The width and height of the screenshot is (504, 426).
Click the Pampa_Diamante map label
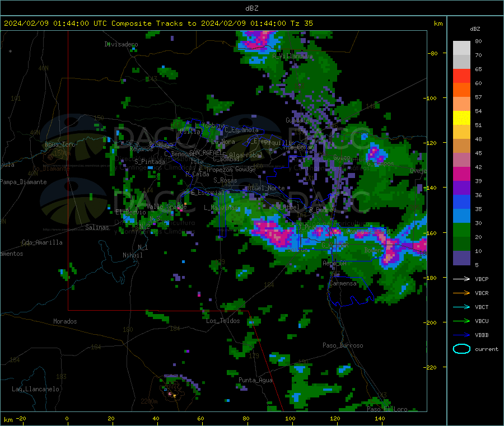[24, 182]
